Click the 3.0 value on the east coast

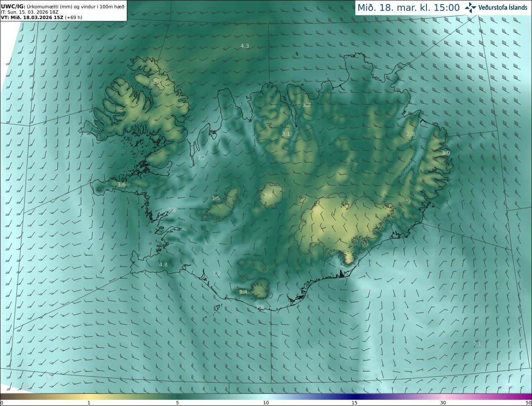(446, 153)
